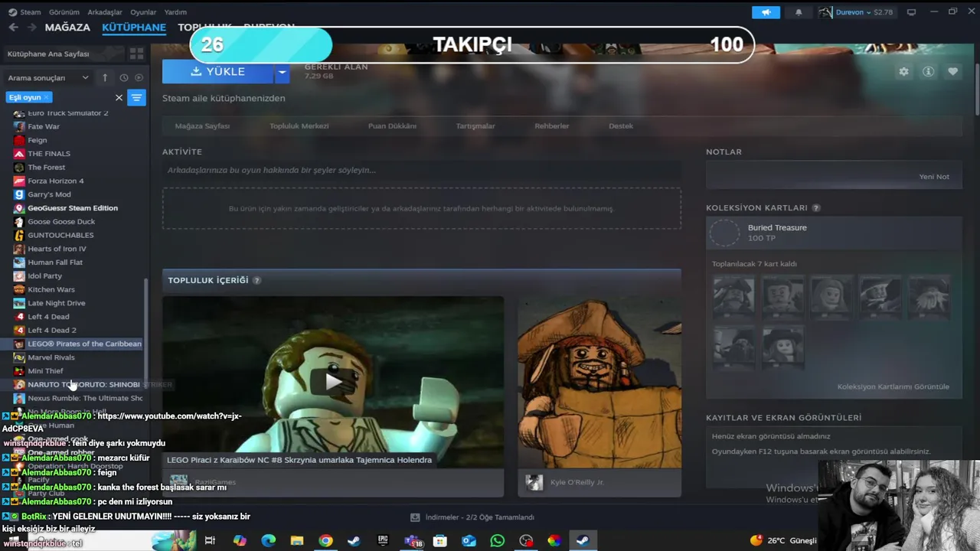Click the activity comment input field

pyautogui.click(x=421, y=170)
